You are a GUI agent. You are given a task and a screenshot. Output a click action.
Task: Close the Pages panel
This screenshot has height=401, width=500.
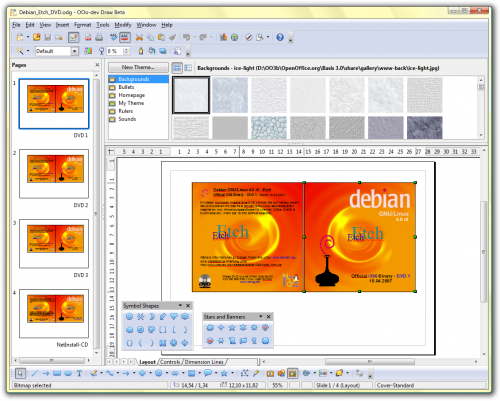[97, 65]
